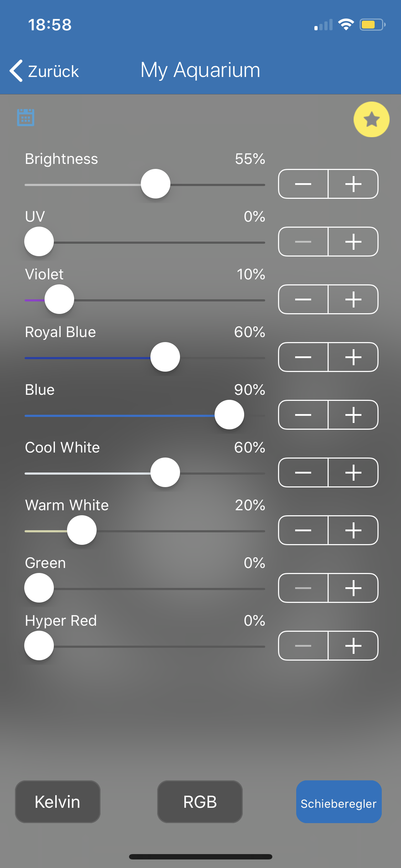Decrease Brightness with the minus button
401x868 pixels.
303,184
